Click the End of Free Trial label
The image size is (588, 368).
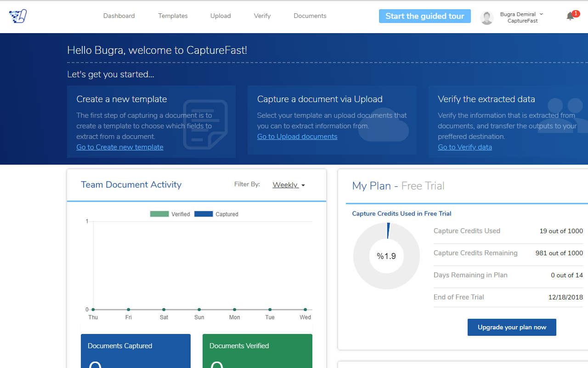tap(459, 297)
